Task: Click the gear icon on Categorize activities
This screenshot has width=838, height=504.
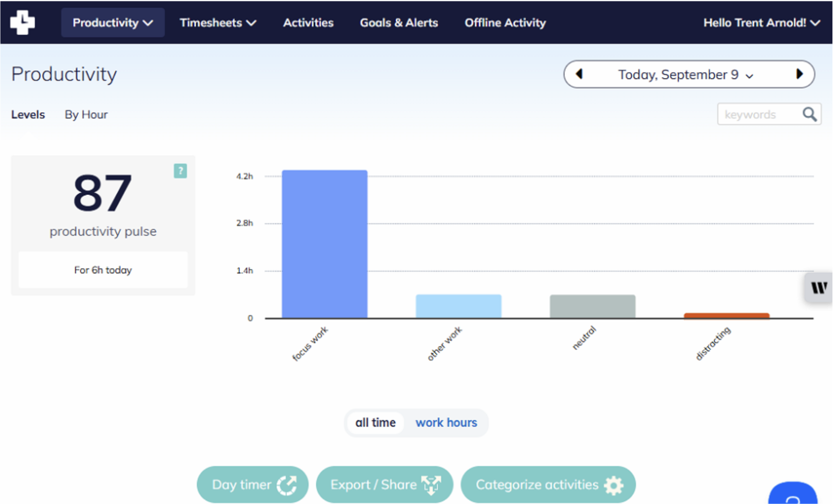Action: tap(614, 484)
